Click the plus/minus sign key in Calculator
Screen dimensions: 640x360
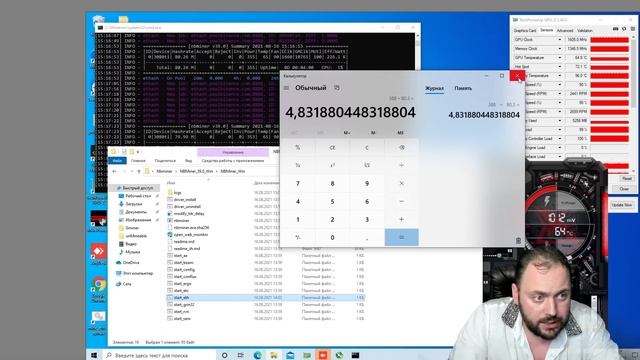[298, 237]
